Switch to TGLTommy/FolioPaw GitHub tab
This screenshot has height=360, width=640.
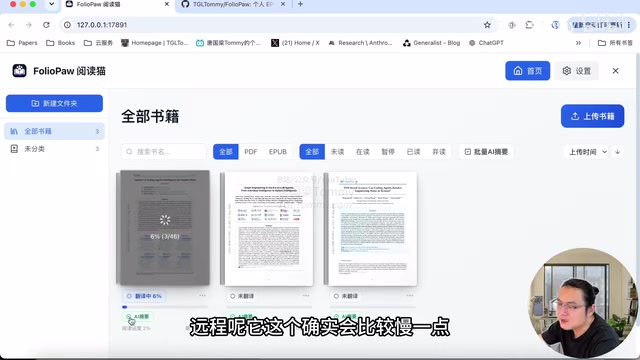[x=233, y=4]
